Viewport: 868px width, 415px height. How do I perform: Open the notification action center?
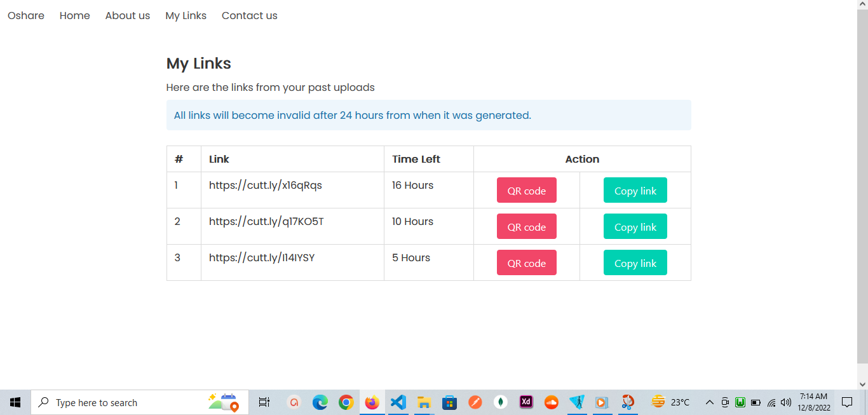(x=846, y=402)
